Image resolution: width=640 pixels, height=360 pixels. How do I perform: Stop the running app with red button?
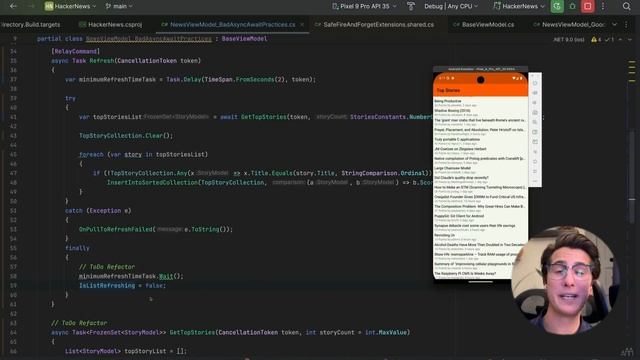[588, 6]
